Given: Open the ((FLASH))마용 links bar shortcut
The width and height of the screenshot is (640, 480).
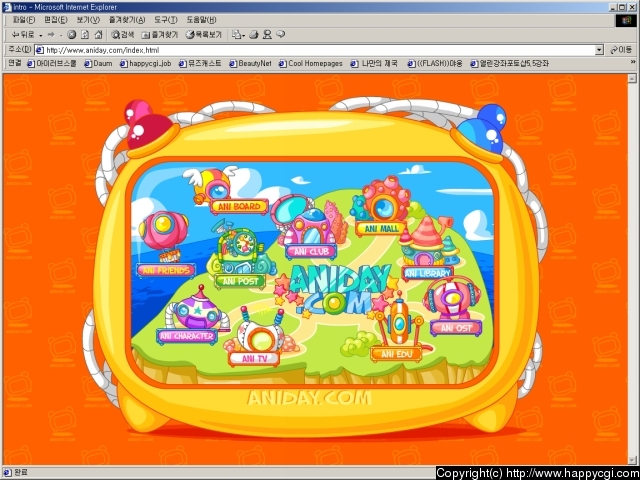Looking at the screenshot, I should click(x=435, y=64).
